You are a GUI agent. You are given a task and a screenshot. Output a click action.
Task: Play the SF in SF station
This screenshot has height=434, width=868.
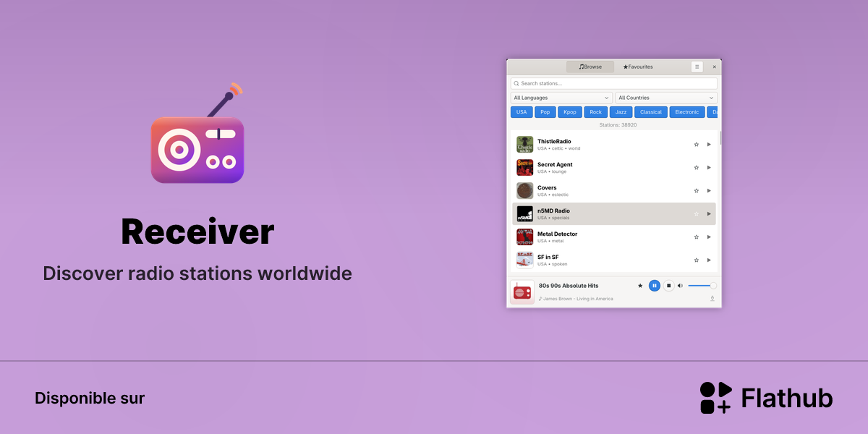(709, 260)
